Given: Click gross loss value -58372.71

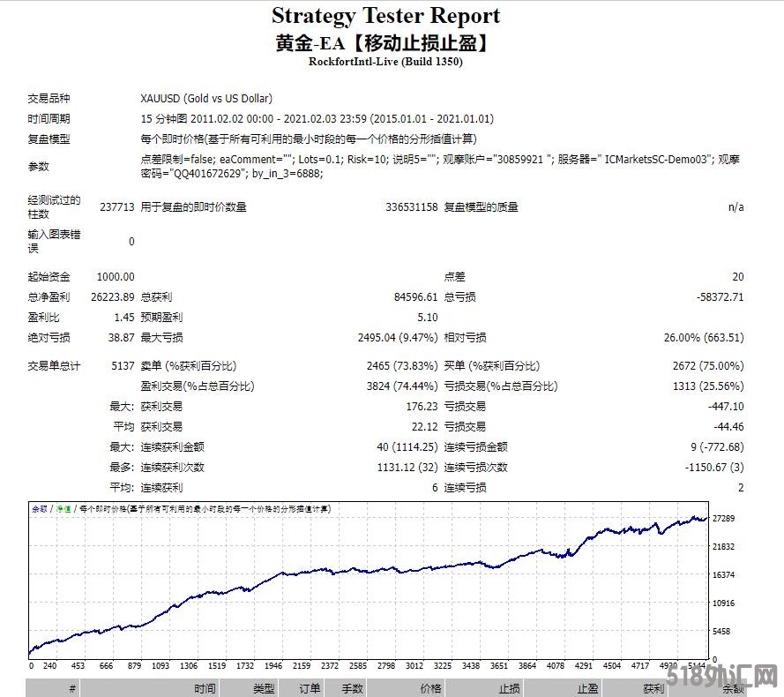Looking at the screenshot, I should 720,297.
